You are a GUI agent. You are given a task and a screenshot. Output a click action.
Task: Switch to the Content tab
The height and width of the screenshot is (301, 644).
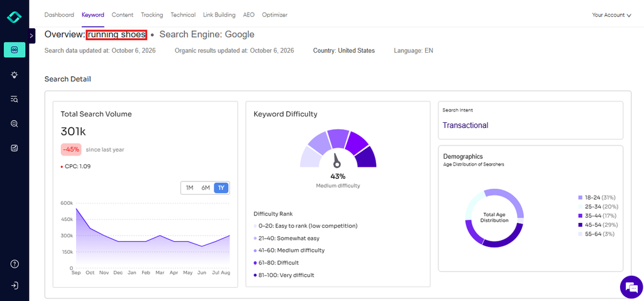pyautogui.click(x=123, y=15)
